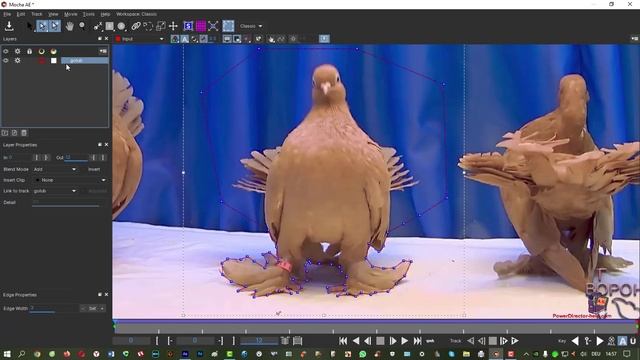The height and width of the screenshot is (360, 640).
Task: Select the Move cross-arrows tool
Action: pos(173,26)
